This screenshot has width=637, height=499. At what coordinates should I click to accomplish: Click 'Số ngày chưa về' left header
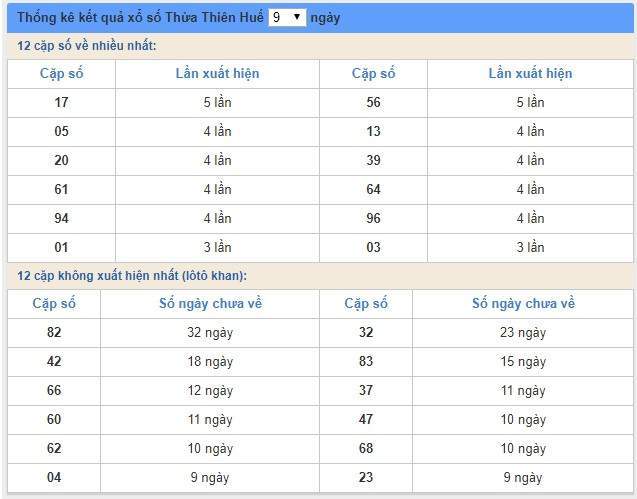[x=210, y=304]
